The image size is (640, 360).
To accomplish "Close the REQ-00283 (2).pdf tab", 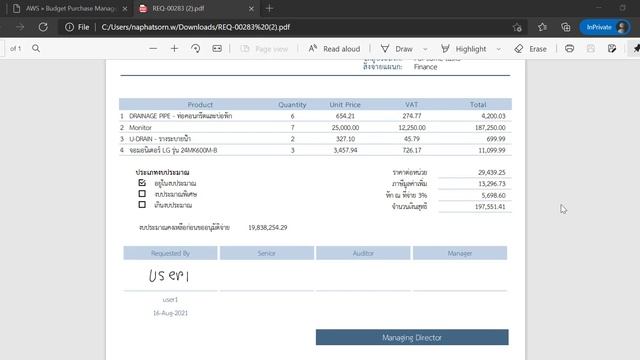I will pyautogui.click(x=251, y=9).
